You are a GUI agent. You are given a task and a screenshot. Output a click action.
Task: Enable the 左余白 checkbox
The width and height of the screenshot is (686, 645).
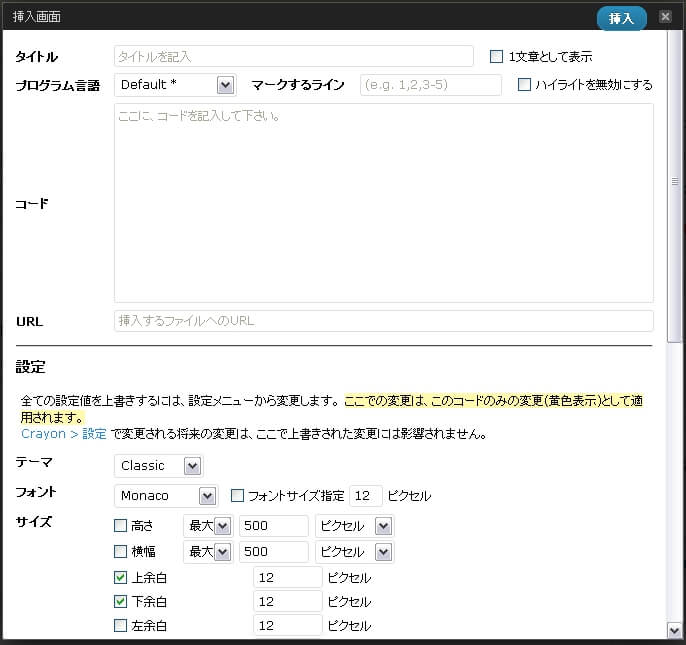point(121,626)
